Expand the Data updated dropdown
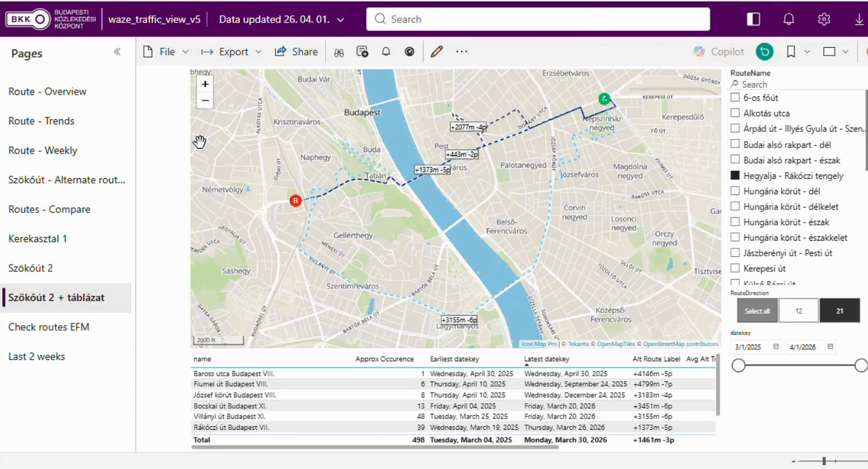Image resolution: width=868 pixels, height=469 pixels. (x=341, y=20)
